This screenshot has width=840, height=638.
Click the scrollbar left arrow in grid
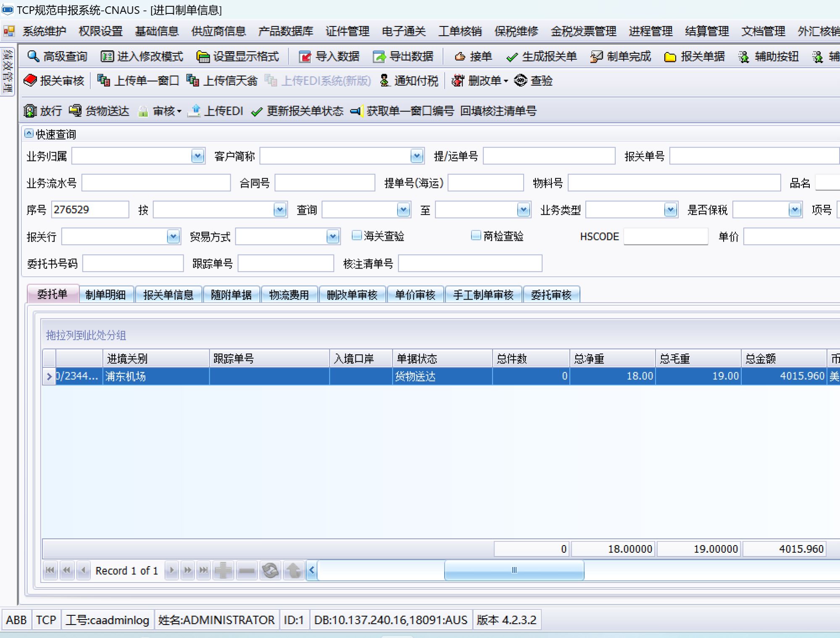(312, 570)
